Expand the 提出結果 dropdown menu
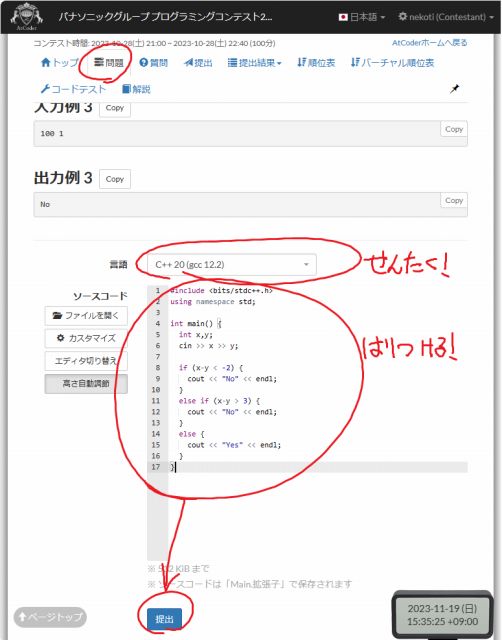Screen dimensions: 502x640 (255, 63)
